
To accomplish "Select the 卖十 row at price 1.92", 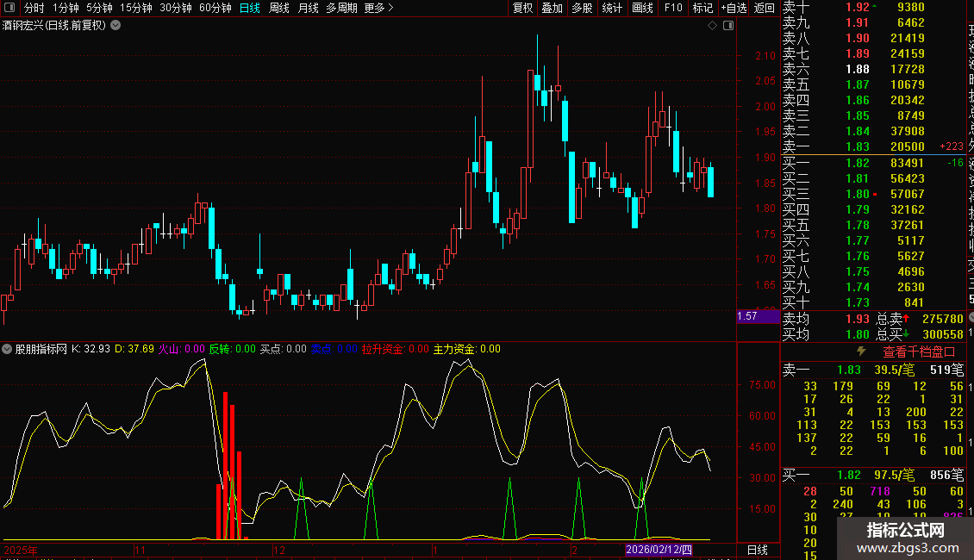I will point(873,7).
